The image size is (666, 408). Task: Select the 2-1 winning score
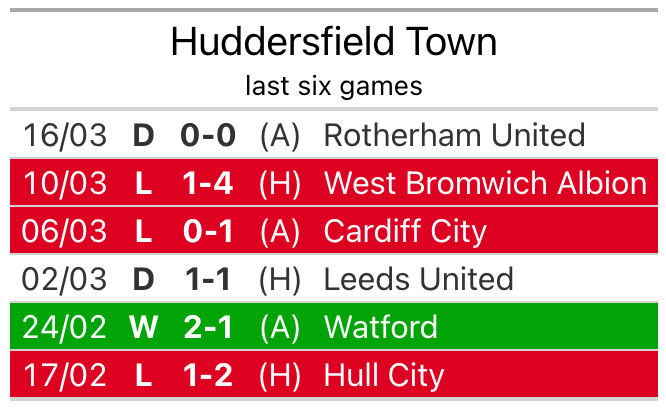tap(207, 327)
